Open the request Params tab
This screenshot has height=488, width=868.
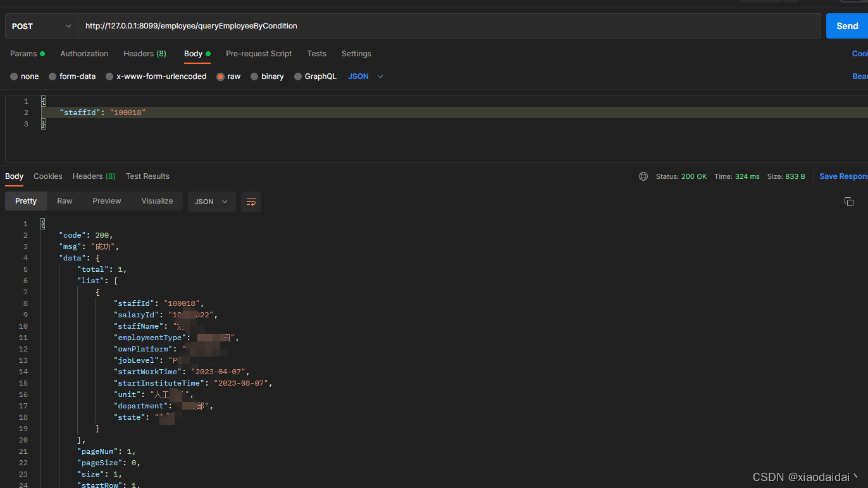click(27, 54)
